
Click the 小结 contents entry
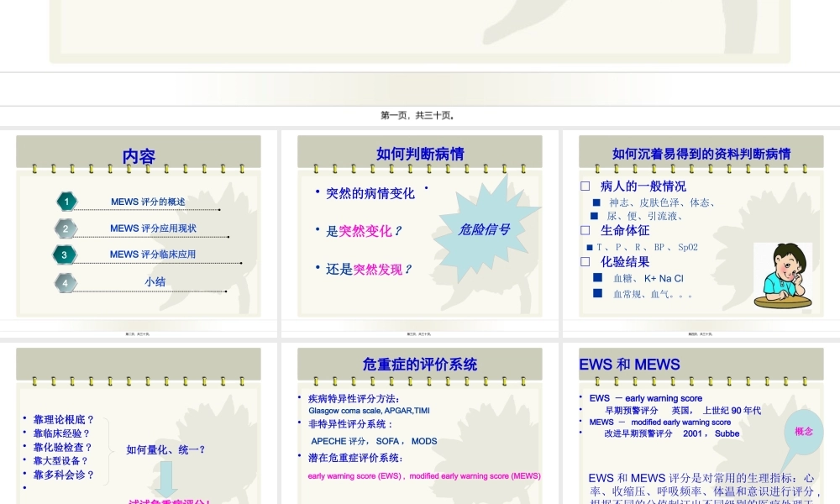pyautogui.click(x=155, y=282)
